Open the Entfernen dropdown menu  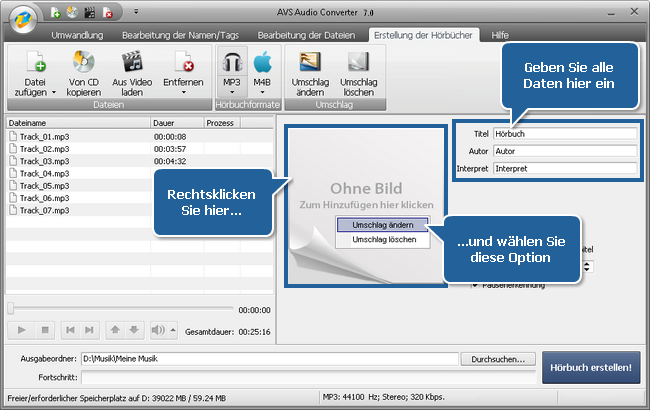click(182, 91)
